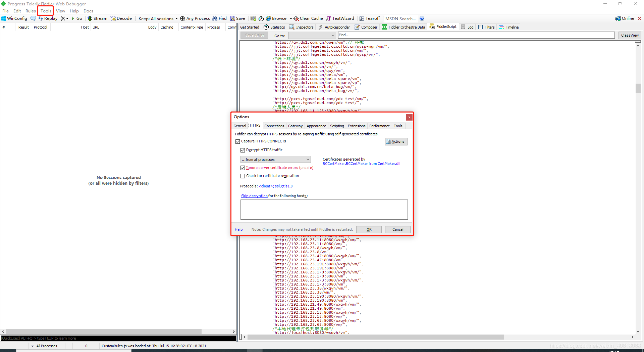The height and width of the screenshot is (352, 644).
Task: Click the Go resume button
Action: (x=76, y=18)
